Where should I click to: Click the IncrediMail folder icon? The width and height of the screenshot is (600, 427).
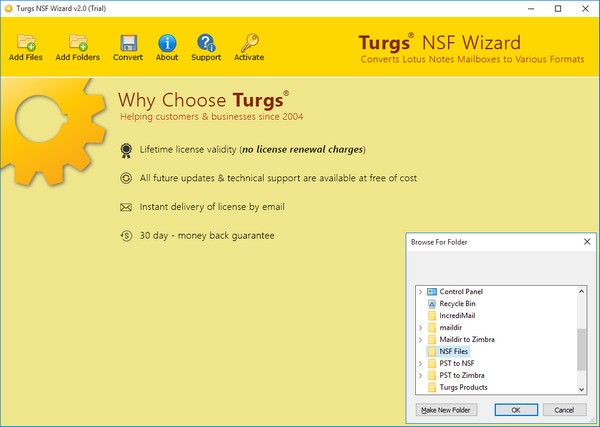[x=432, y=316]
